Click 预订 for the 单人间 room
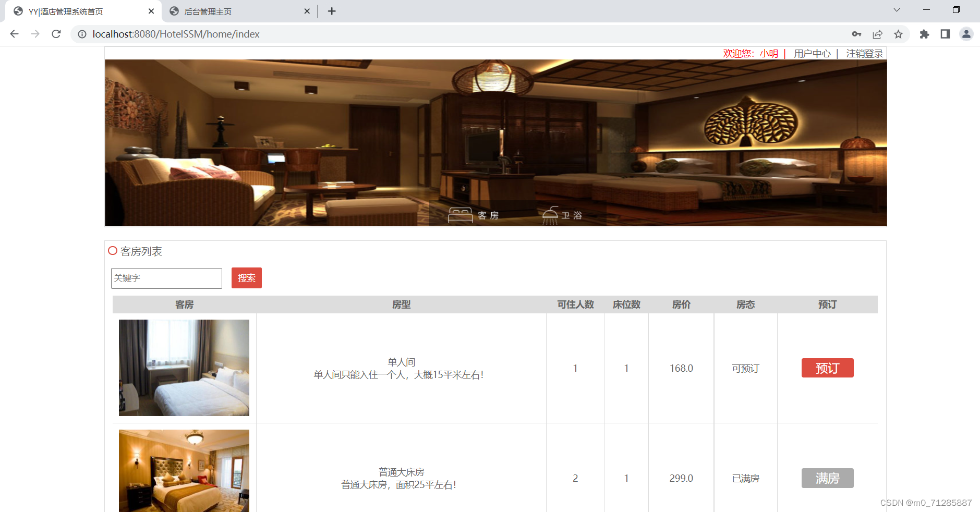 [x=827, y=368]
